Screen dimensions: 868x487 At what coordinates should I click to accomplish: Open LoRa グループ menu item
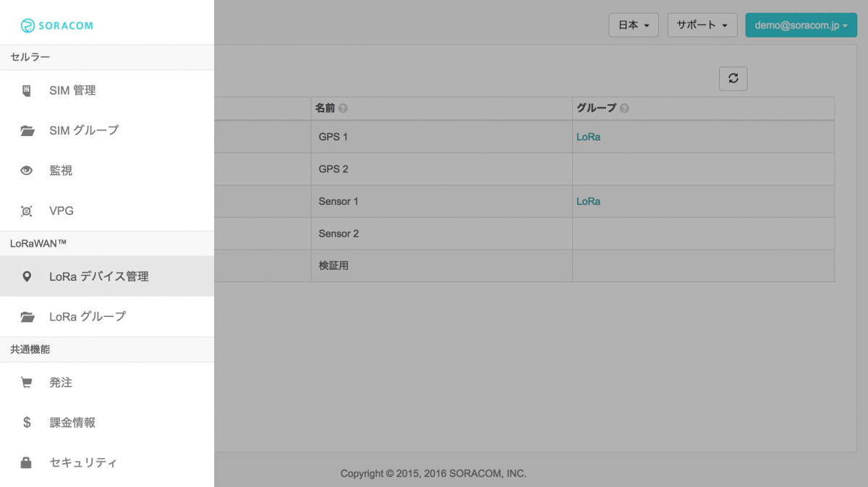[107, 317]
